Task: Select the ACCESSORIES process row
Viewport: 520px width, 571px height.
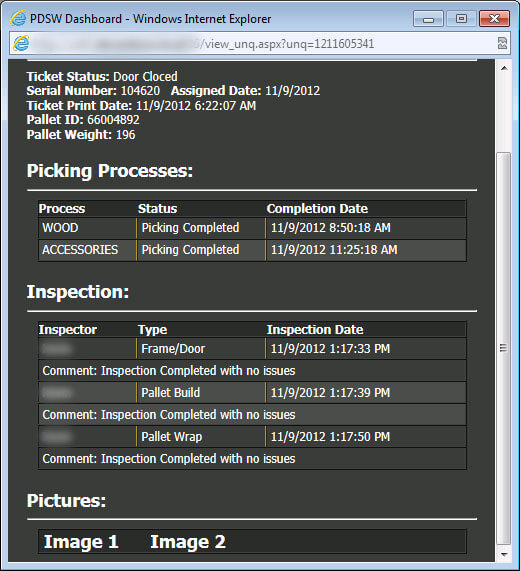Action: 252,250
